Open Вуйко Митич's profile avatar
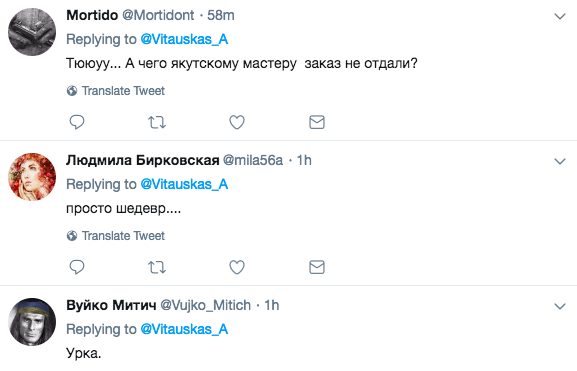The image size is (577, 371). [x=32, y=322]
